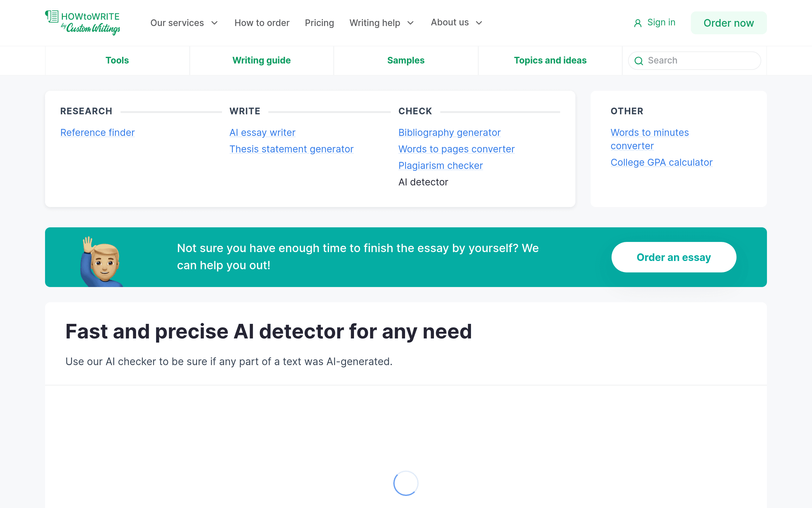Go to the Pricing page

(x=319, y=23)
